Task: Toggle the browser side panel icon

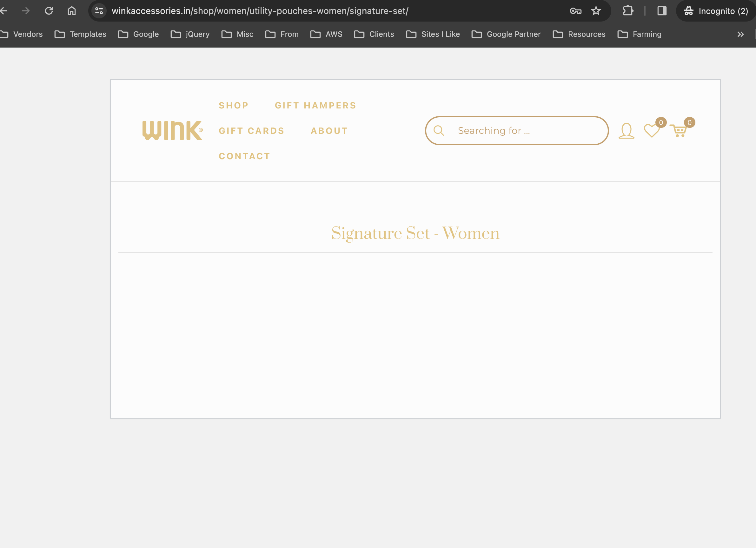Action: (662, 11)
